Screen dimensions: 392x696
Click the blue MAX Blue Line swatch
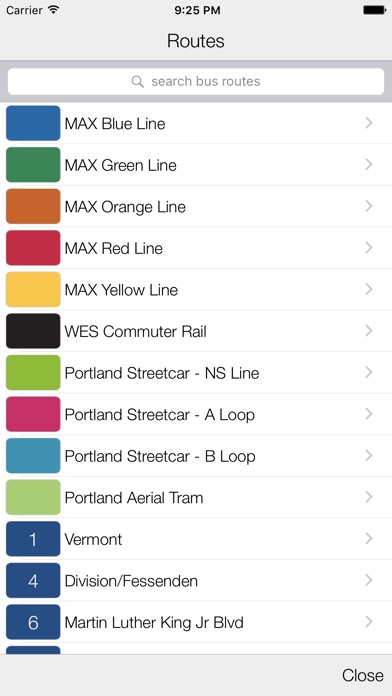(33, 123)
